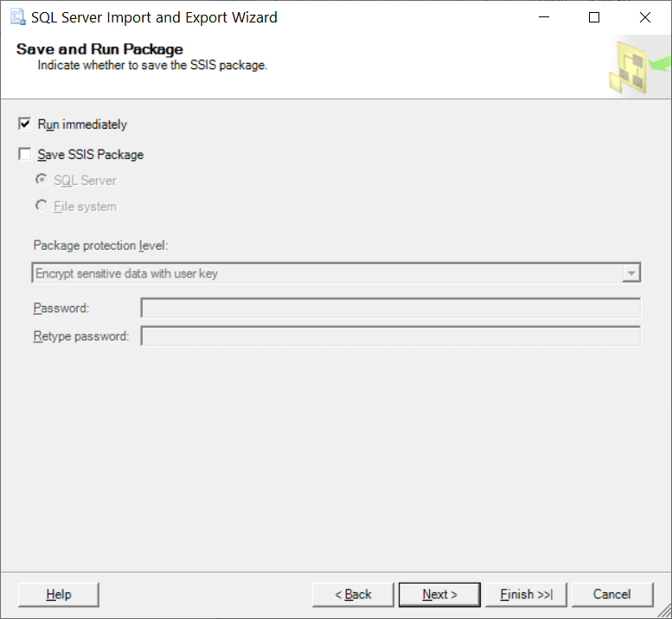Click the wizard title bar icon
This screenshot has height=619, width=672.
pos(17,17)
